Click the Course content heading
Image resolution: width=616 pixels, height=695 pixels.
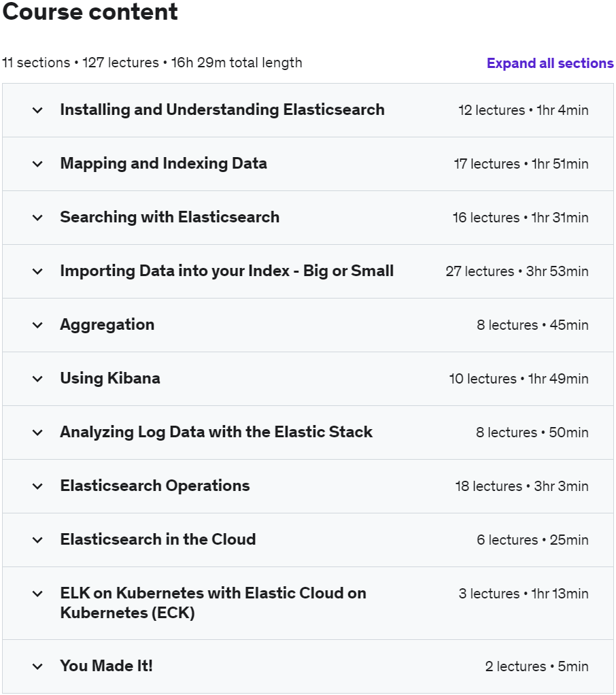tap(90, 12)
